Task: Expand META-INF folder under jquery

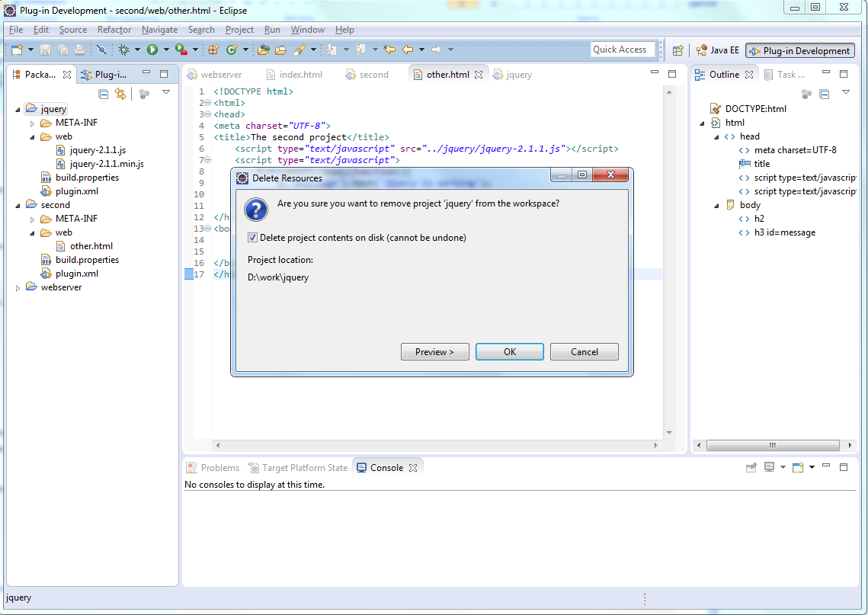Action: coord(32,123)
